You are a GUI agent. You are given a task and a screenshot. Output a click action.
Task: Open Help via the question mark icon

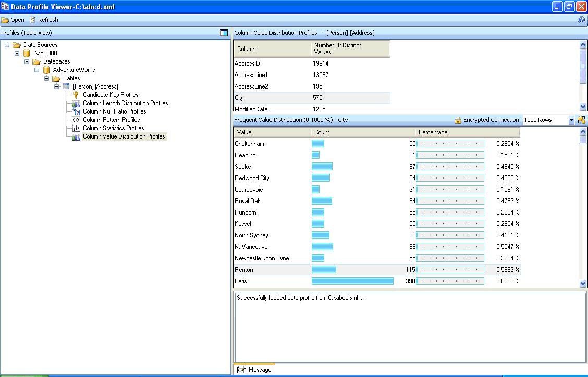coord(582,20)
